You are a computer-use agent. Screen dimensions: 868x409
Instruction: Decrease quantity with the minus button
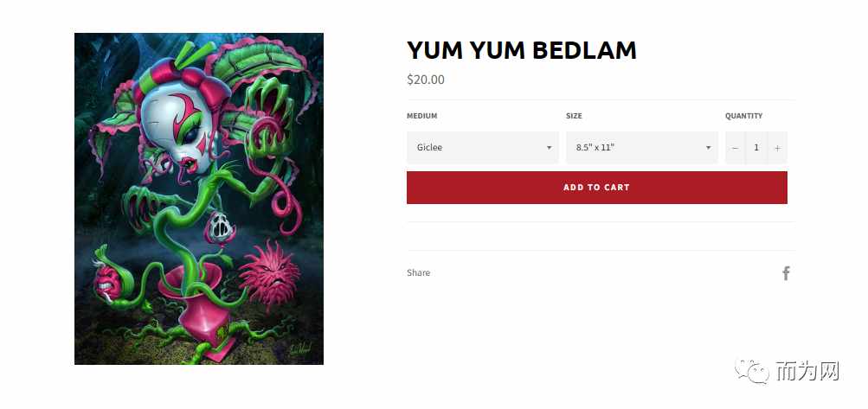(735, 148)
